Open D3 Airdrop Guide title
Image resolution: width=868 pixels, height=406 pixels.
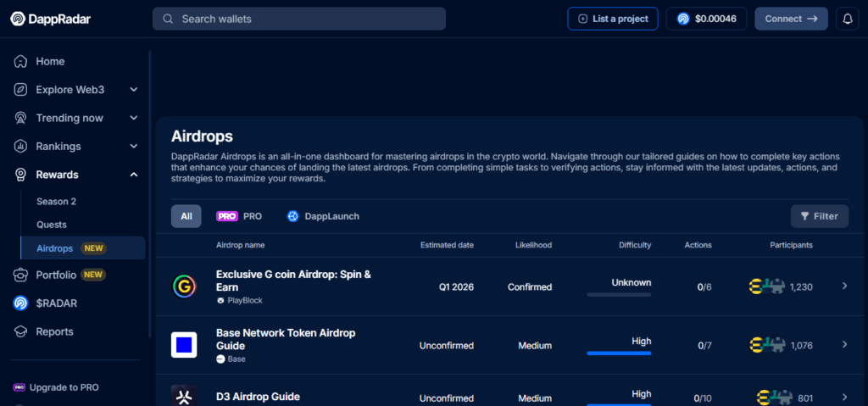[x=258, y=397]
